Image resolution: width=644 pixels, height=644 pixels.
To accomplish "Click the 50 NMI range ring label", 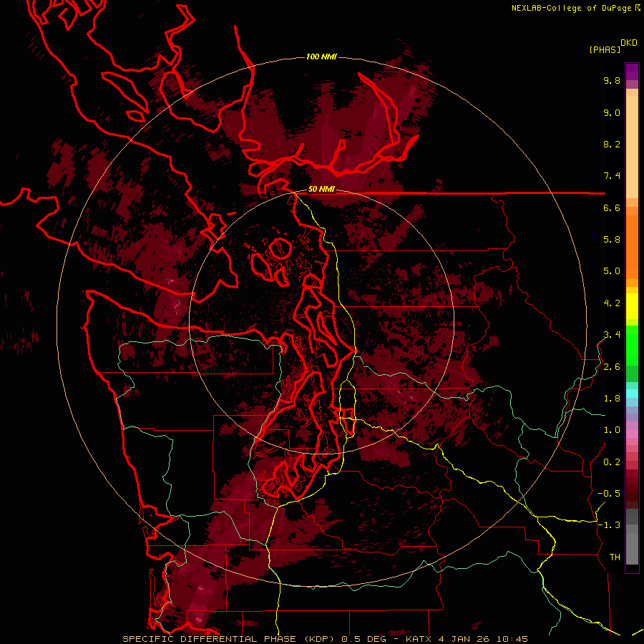I will click(x=321, y=190).
